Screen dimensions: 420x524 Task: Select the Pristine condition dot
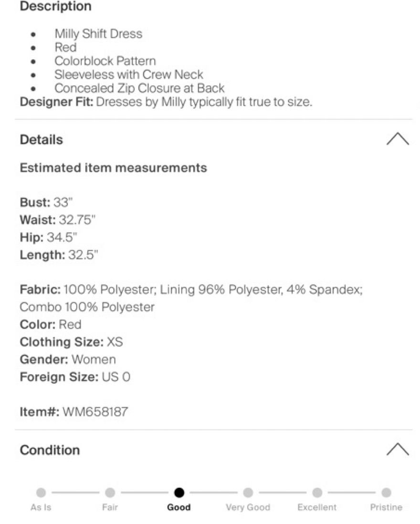(x=386, y=492)
